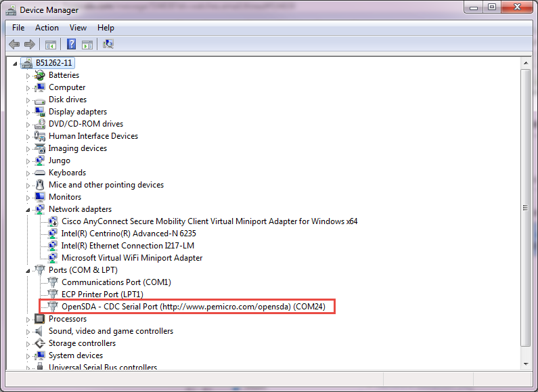
Task: Click the Cisco AnyConnect adapter icon
Action: [x=53, y=221]
